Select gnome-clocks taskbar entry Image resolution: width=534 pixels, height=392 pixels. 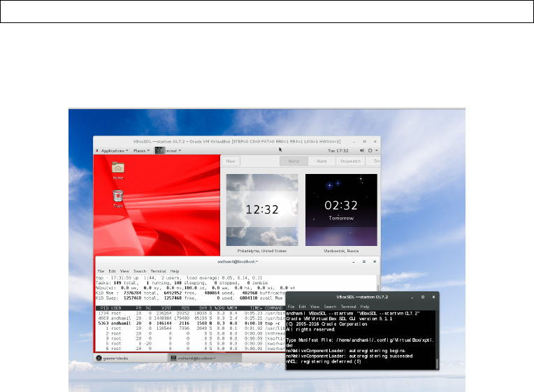[x=131, y=358]
